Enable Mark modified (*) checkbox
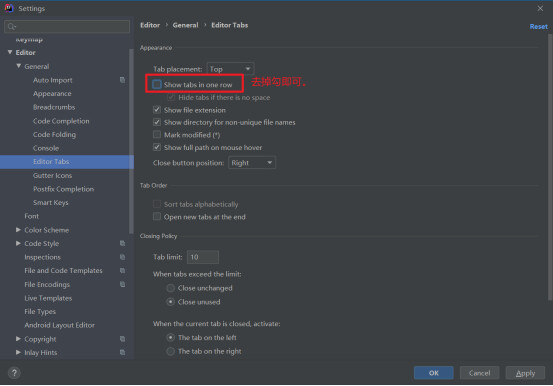This screenshot has height=386, width=553. [157, 134]
